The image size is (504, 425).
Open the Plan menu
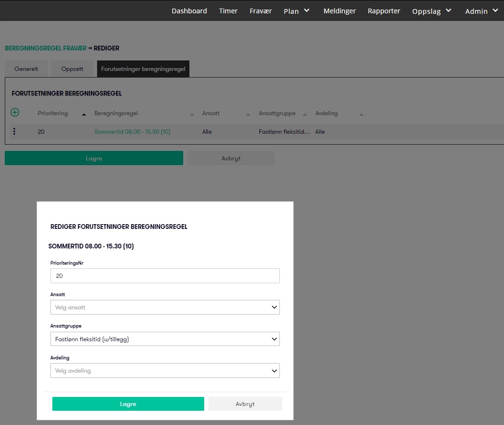296,11
